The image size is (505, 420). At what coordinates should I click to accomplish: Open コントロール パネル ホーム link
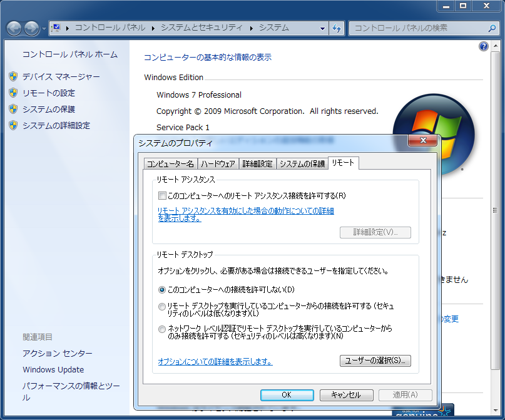(x=70, y=54)
